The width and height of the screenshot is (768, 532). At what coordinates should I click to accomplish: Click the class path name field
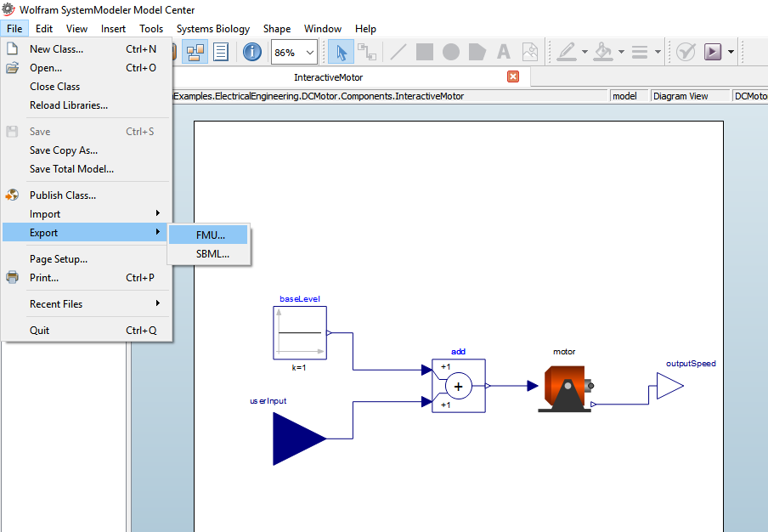(389, 96)
